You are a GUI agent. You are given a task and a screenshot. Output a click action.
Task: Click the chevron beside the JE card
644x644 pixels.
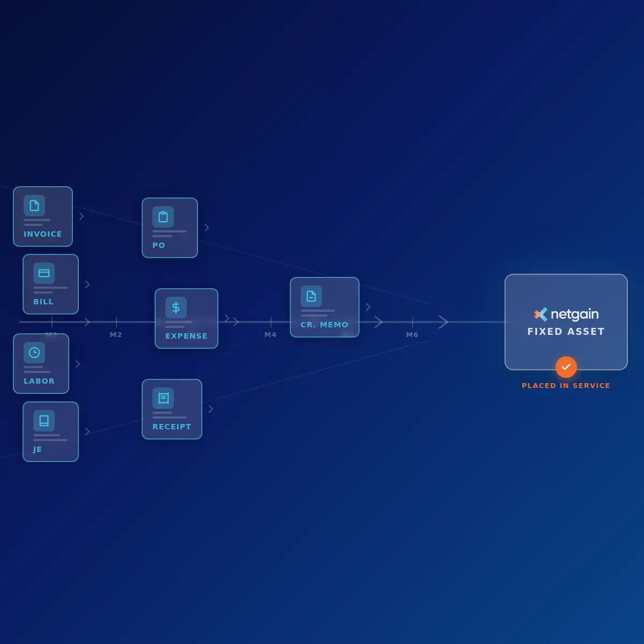pos(87,431)
